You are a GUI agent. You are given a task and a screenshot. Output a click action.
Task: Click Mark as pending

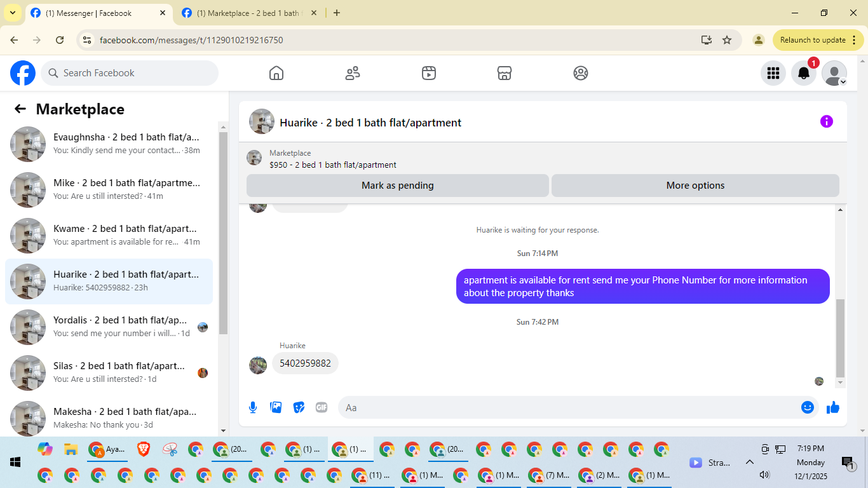[398, 186]
